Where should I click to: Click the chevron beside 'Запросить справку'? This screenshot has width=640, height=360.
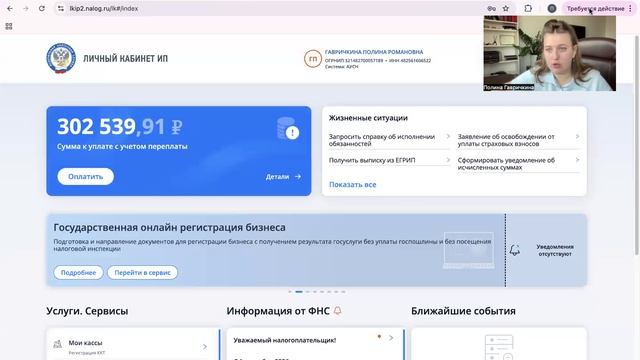coord(448,136)
